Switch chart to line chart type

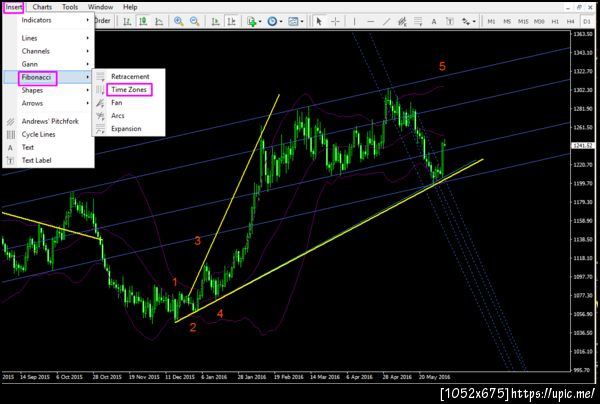(159, 21)
